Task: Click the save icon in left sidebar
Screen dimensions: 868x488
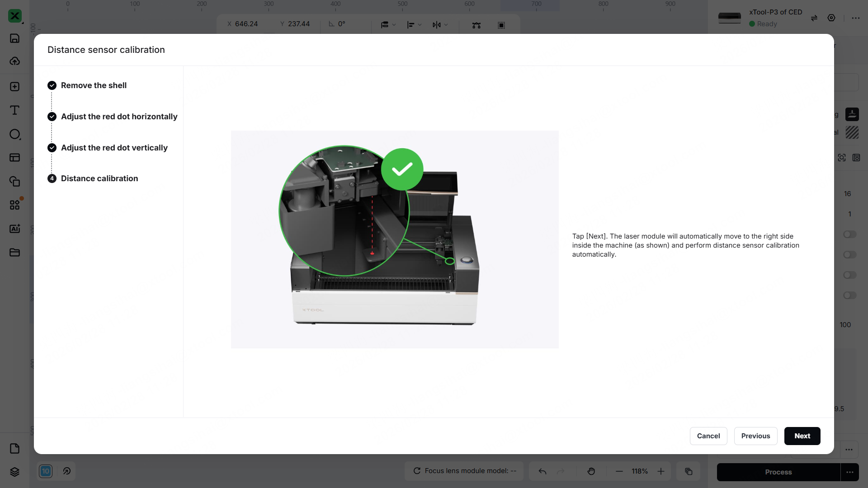Action: (15, 38)
